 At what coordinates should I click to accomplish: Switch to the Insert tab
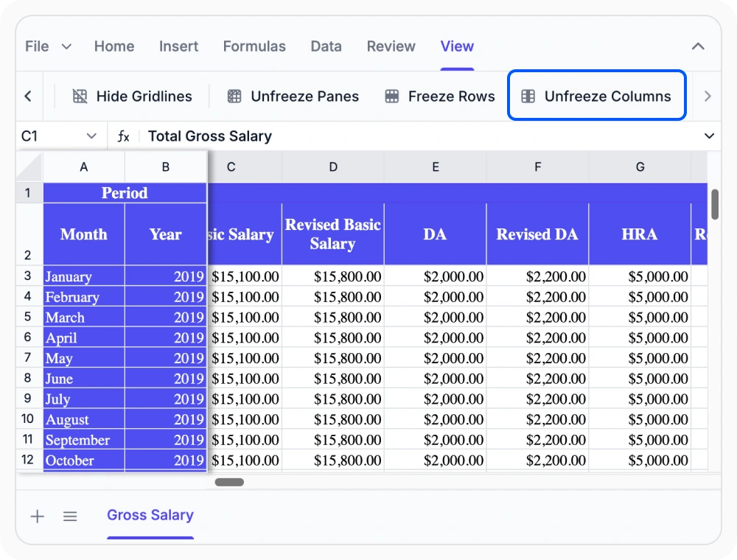178,46
